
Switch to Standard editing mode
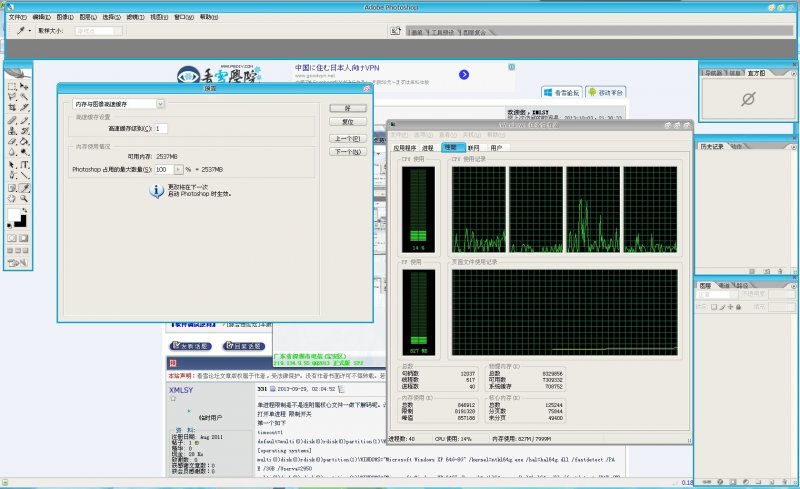tap(12, 238)
